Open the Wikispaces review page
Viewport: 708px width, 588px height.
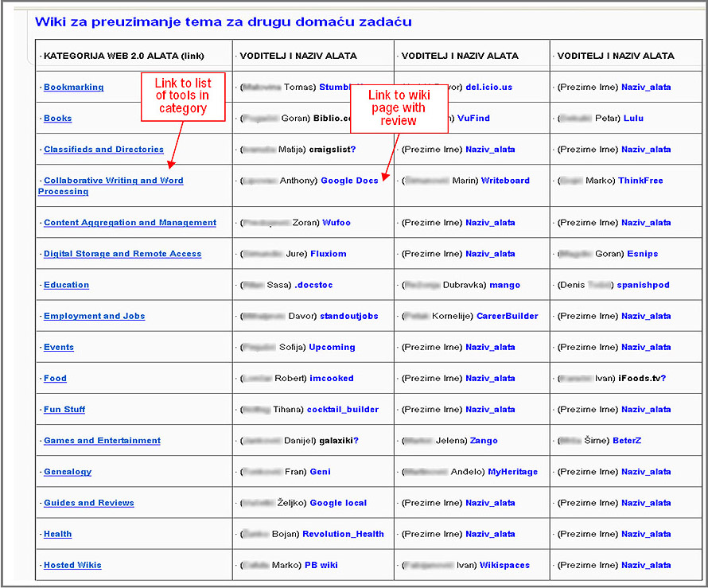click(504, 566)
